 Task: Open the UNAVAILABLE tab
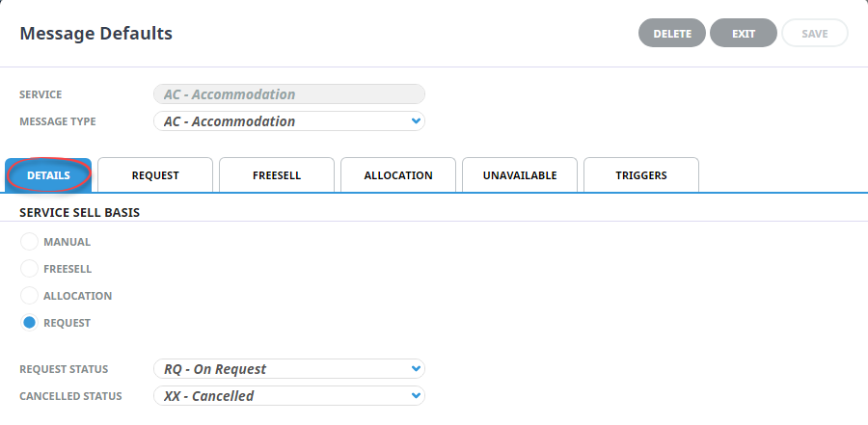[520, 175]
